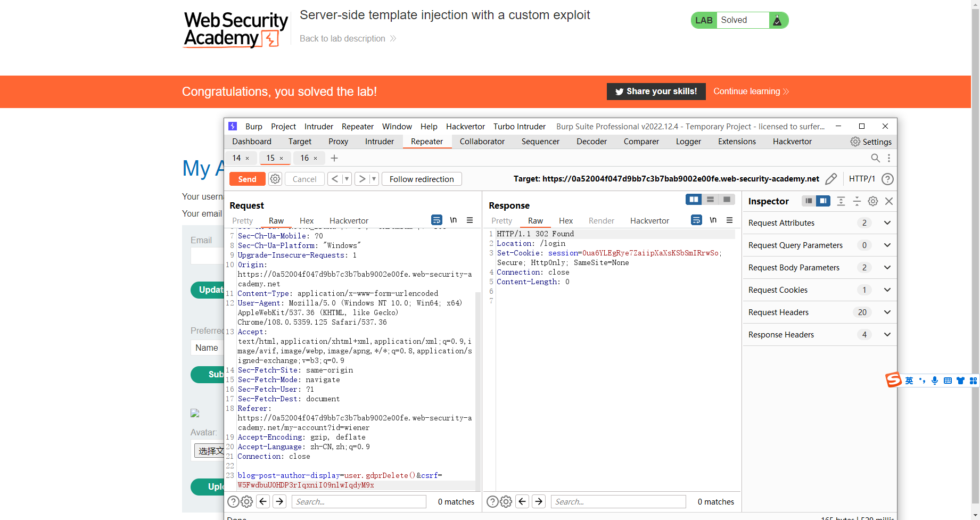Image resolution: width=980 pixels, height=520 pixels.
Task: Expand Request Attributes section
Action: pyautogui.click(x=887, y=223)
